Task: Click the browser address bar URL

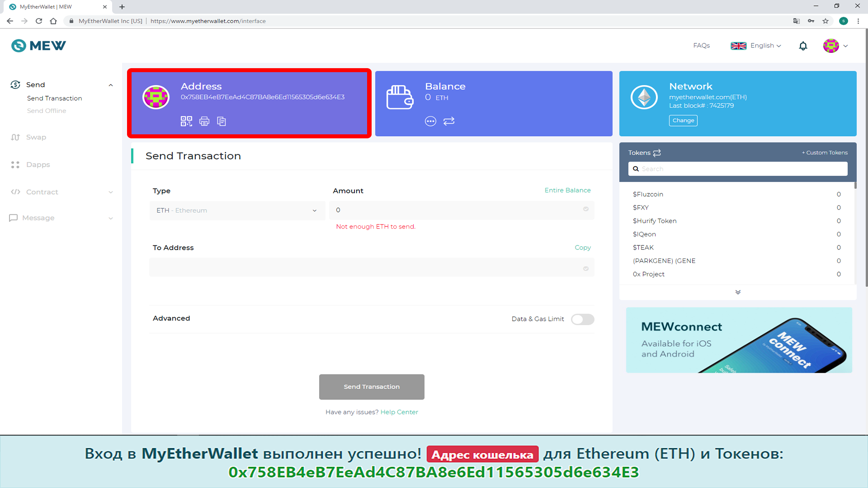Action: [208, 21]
